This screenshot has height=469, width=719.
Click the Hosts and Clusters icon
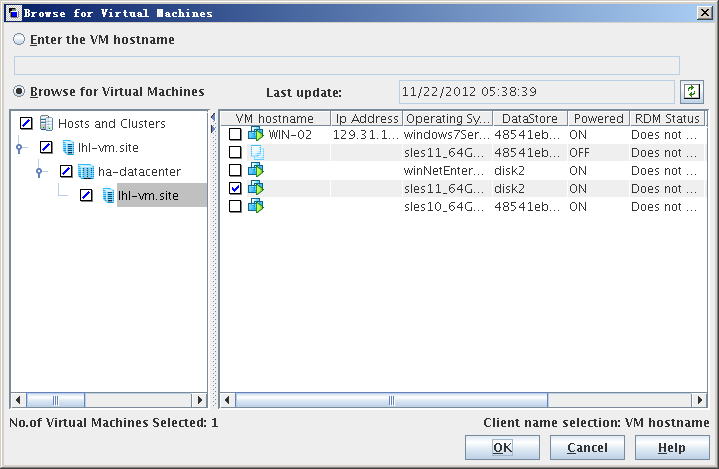[x=46, y=123]
